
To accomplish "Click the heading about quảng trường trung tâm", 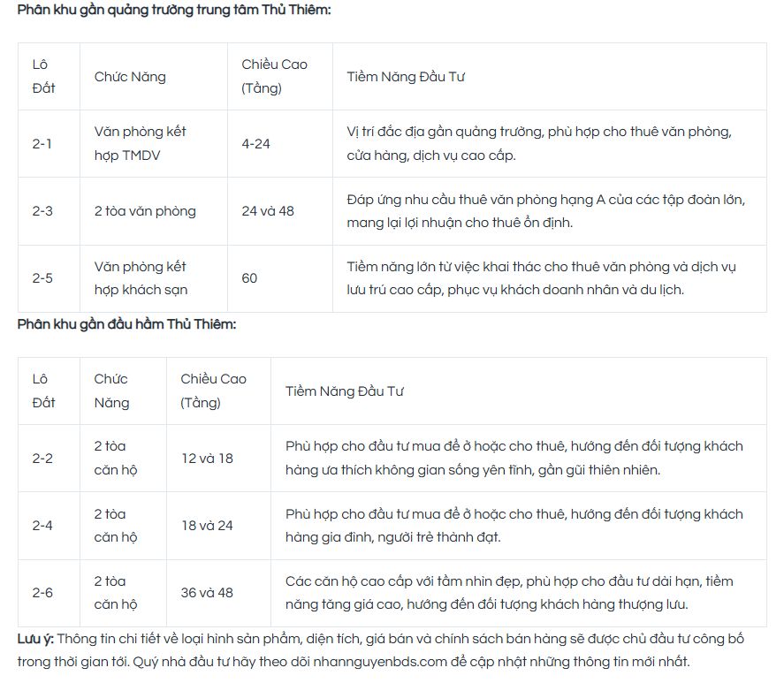I will tap(174, 10).
